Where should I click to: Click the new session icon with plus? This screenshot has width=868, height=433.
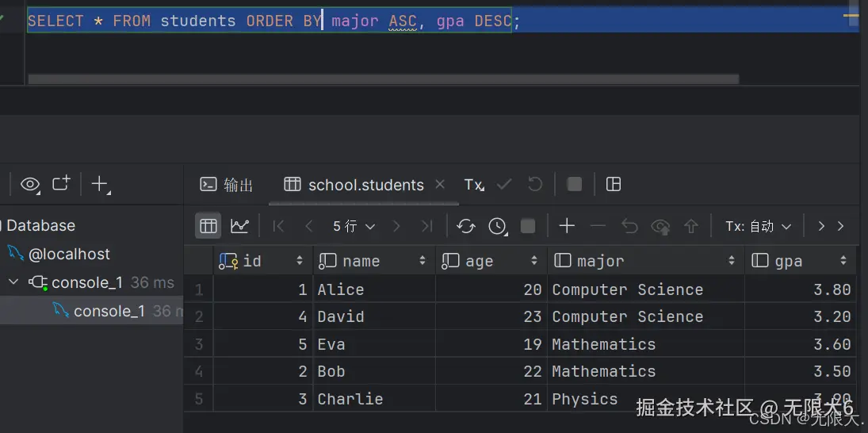point(61,184)
